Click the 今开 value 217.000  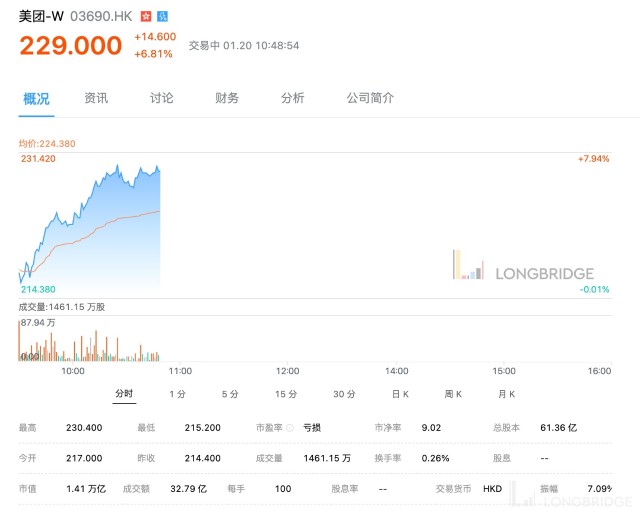(84, 458)
